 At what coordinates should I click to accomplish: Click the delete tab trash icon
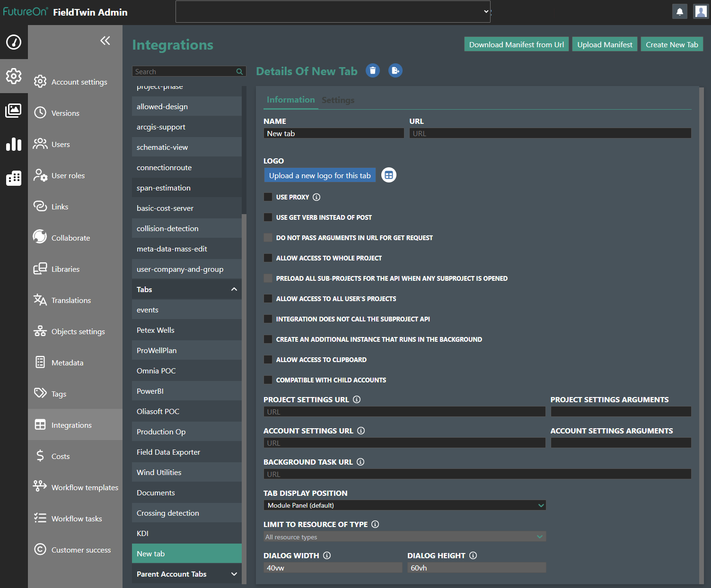tap(373, 71)
